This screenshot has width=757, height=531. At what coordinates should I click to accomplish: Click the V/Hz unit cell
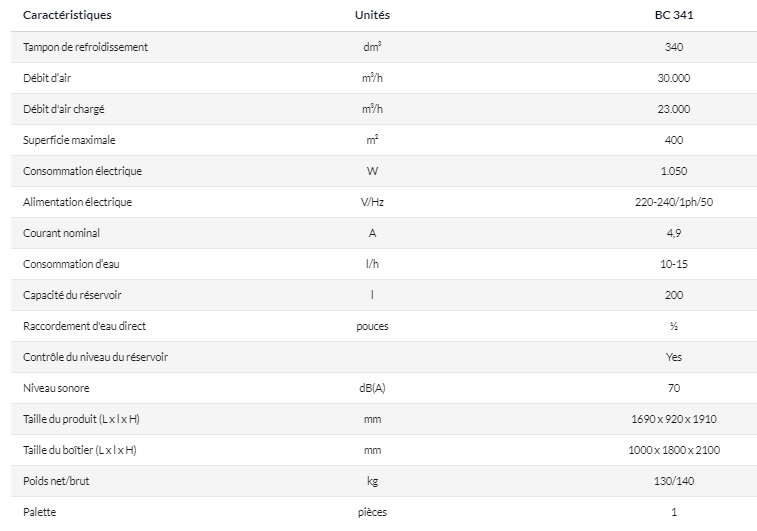coord(372,202)
